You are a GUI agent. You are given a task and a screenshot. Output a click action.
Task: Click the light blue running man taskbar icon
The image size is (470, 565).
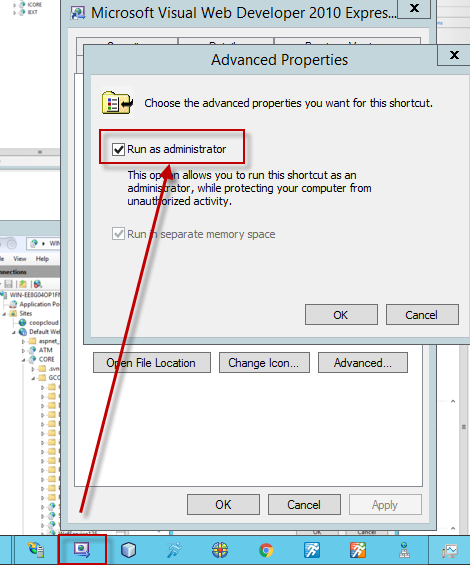174,550
